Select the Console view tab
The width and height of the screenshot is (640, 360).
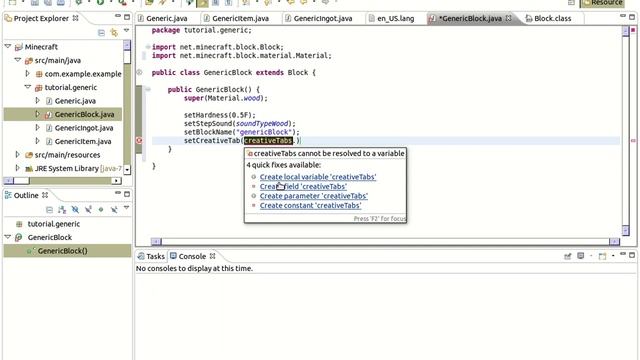click(x=192, y=256)
